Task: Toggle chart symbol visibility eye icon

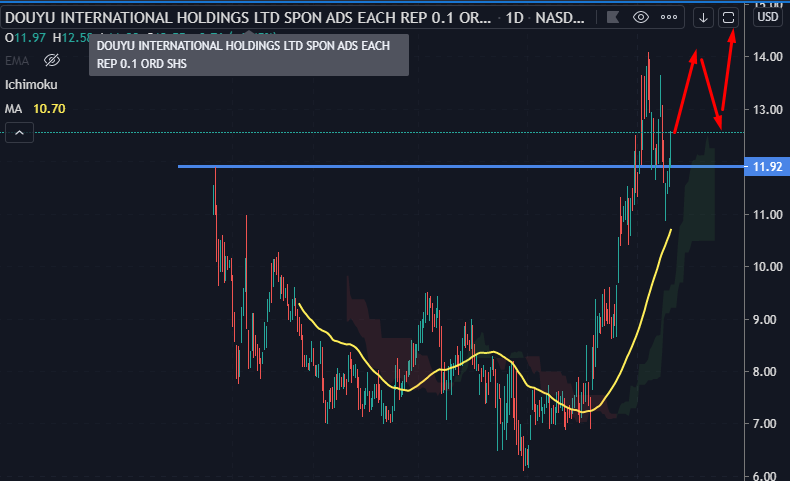Action: coord(640,18)
